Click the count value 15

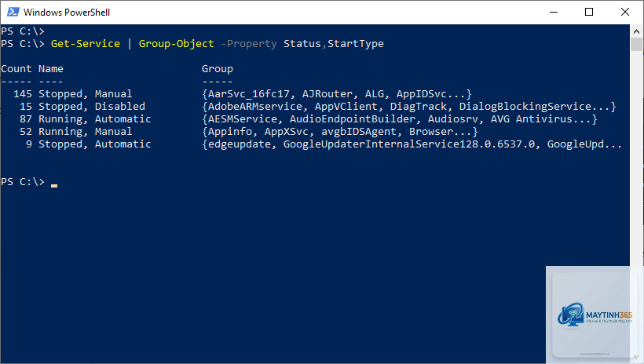25,106
